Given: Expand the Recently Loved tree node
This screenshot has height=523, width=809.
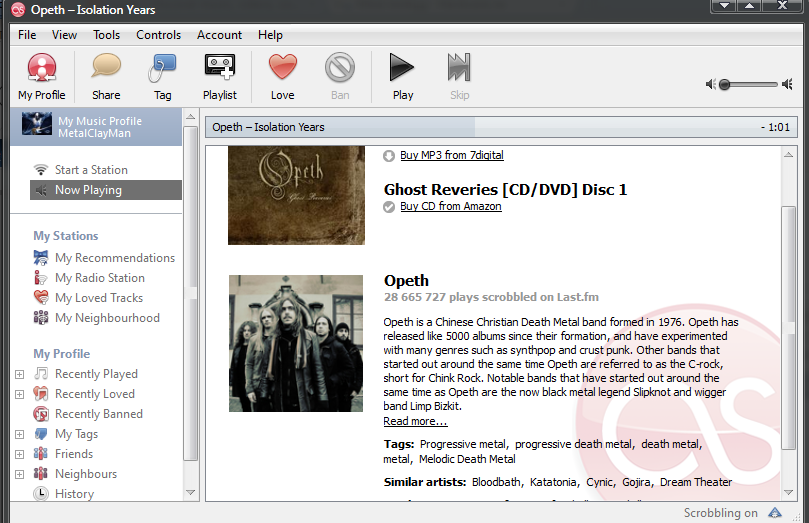Looking at the screenshot, I should coord(20,395).
